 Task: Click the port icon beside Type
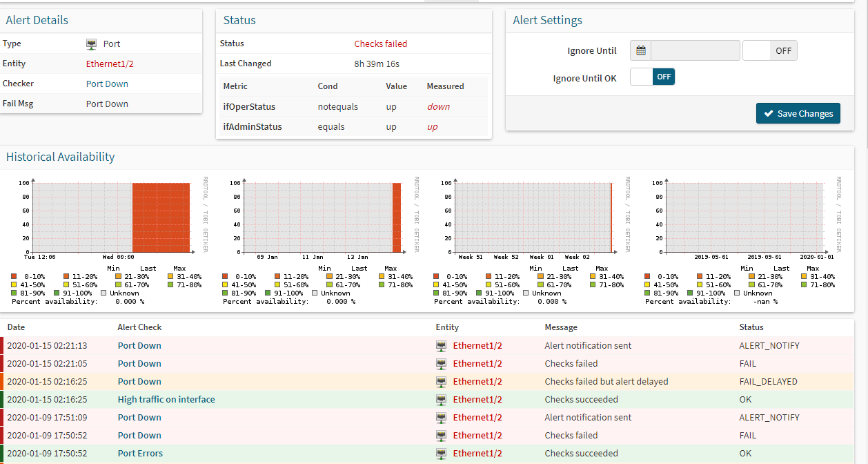91,44
